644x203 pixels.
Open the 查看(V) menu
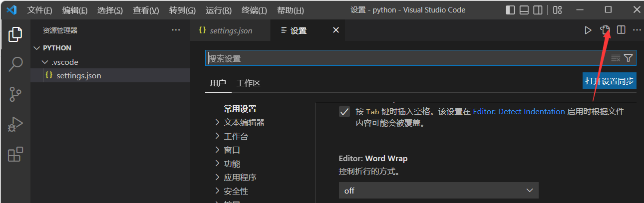coord(146,10)
